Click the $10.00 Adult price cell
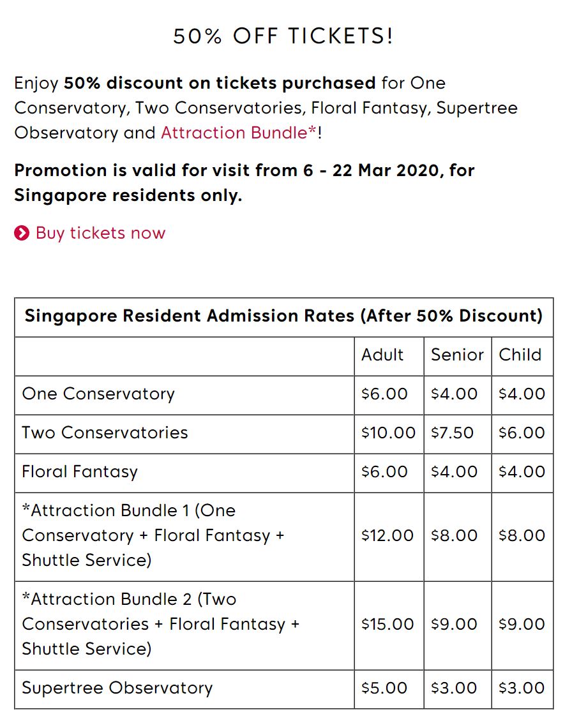Screen dimensions: 572x728 coord(388,433)
